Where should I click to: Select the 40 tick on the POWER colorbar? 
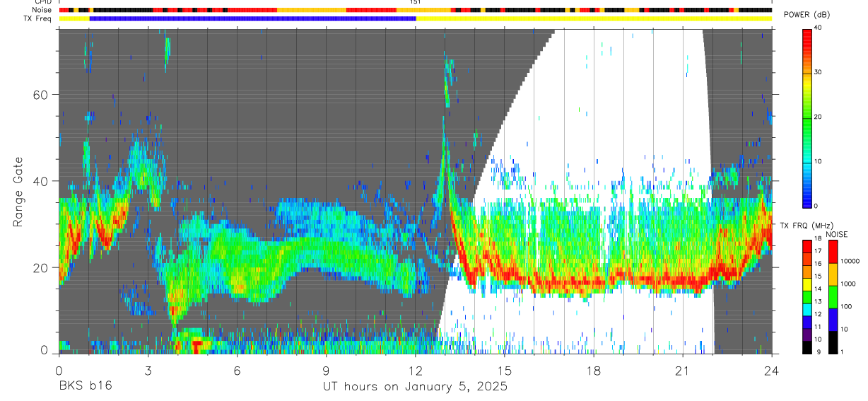[x=816, y=28]
